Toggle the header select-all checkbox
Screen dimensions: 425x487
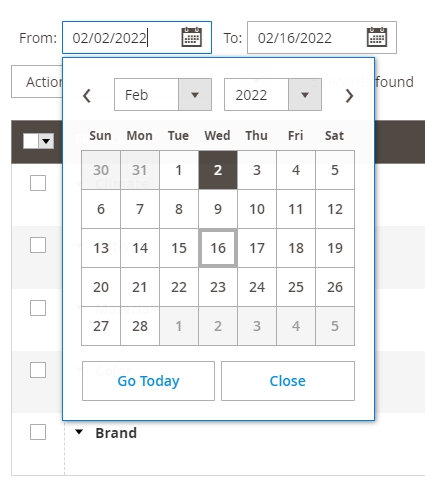(x=31, y=141)
